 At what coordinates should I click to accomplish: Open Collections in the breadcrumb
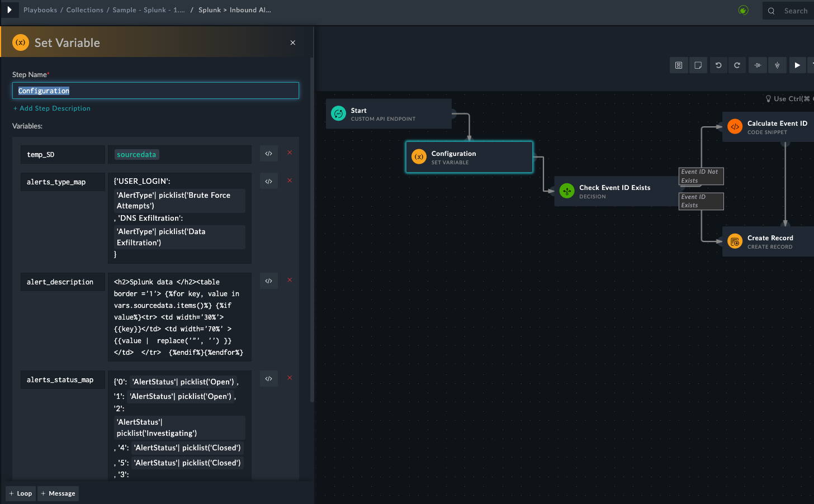click(x=84, y=10)
